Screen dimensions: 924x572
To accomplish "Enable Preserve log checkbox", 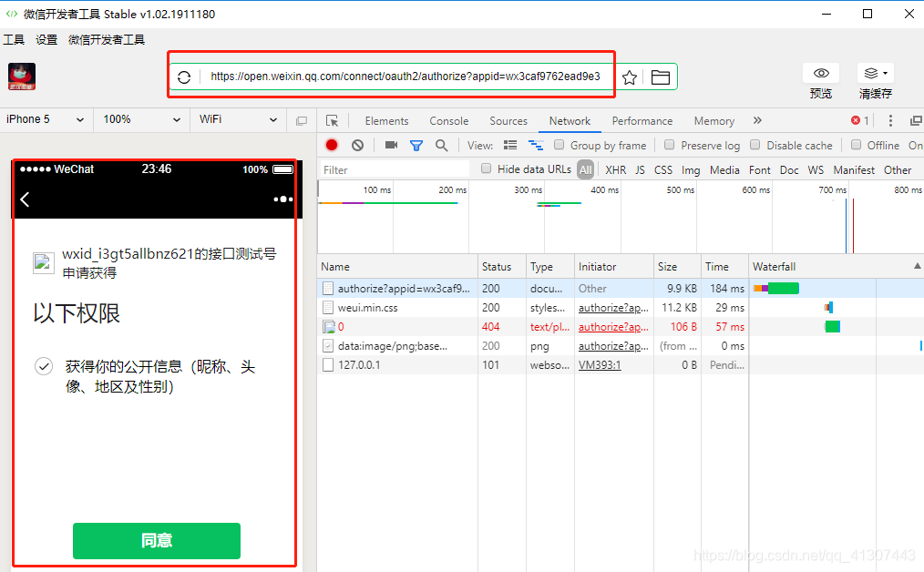I will coord(670,144).
